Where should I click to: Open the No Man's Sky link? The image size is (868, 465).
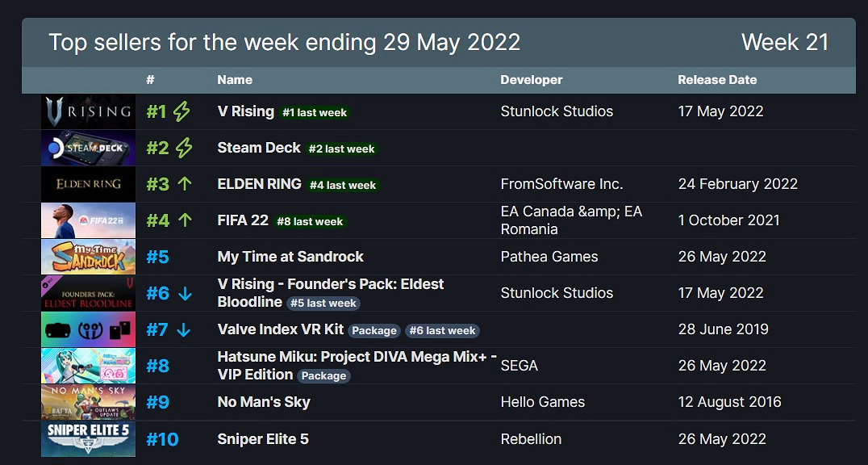tap(264, 402)
